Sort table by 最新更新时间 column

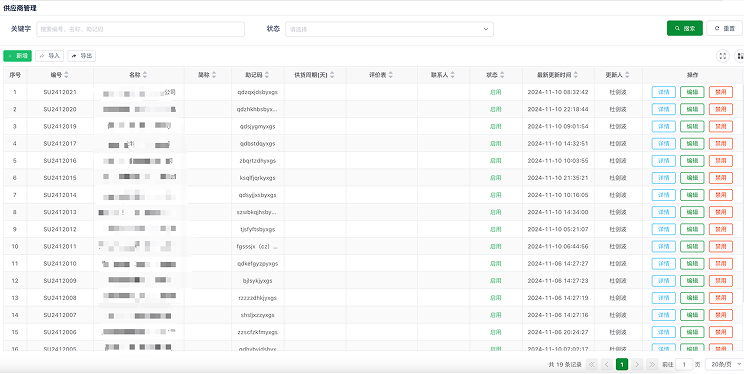[x=576, y=75]
